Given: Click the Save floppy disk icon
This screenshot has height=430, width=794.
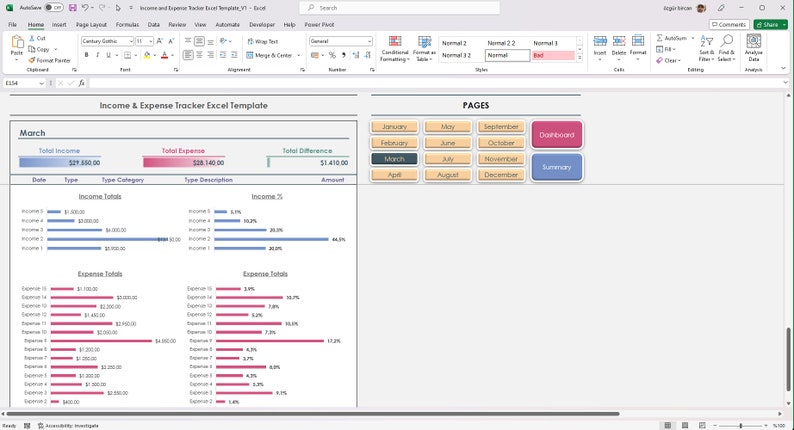Looking at the screenshot, I should click(72, 8).
